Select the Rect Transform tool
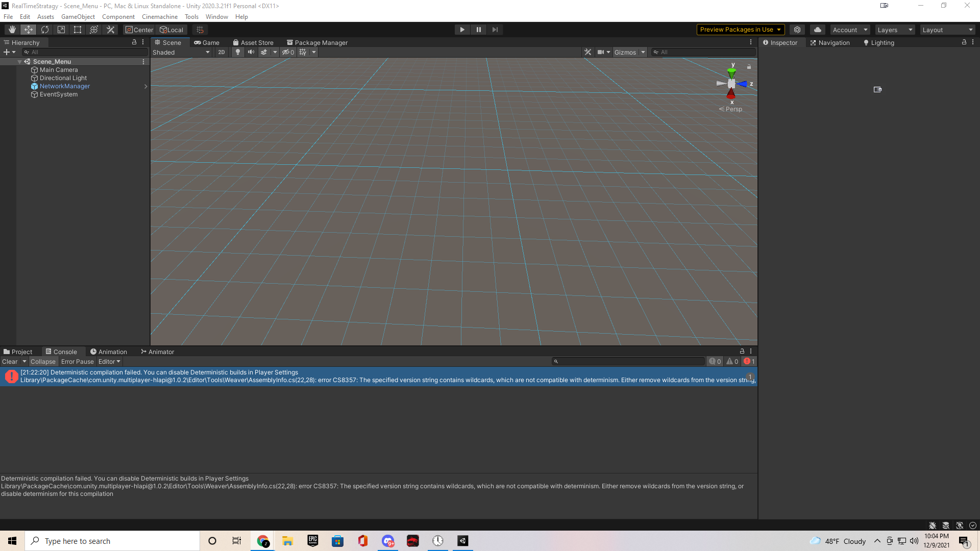The height and width of the screenshot is (551, 980). (78, 30)
